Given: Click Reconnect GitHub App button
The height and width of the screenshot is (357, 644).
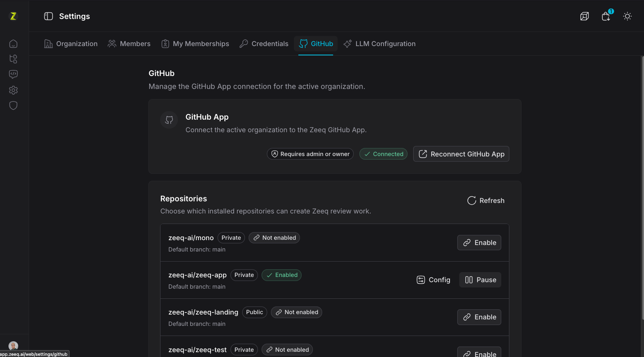Looking at the screenshot, I should point(461,154).
